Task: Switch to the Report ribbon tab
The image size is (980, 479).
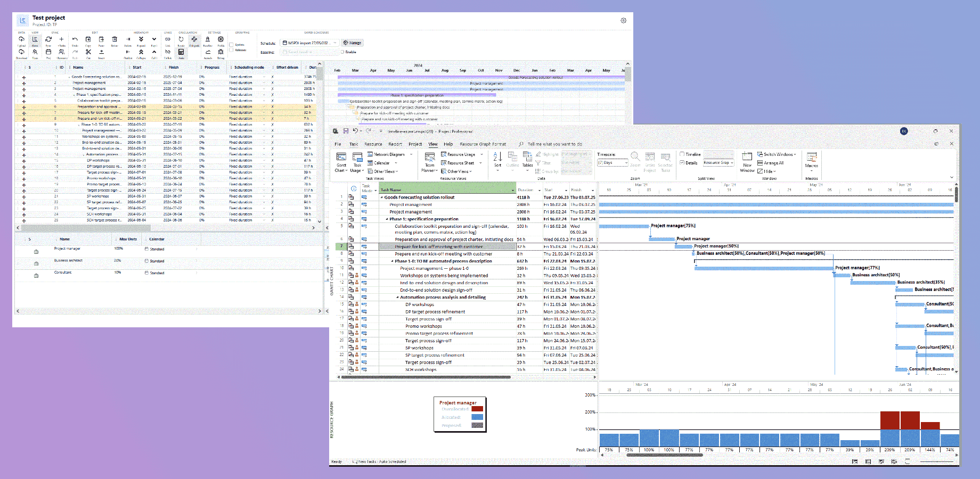Action: point(395,144)
